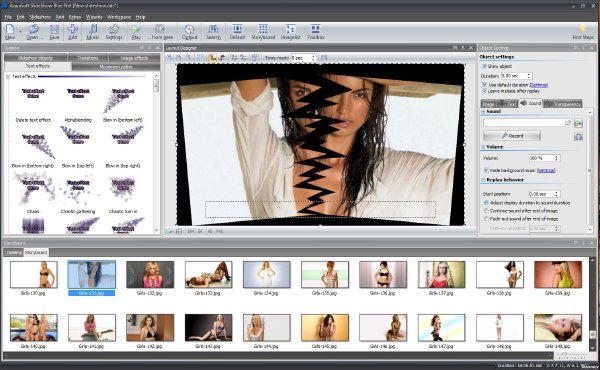This screenshot has height=370, width=600.
Task: Toggle the Show object checkbox
Action: click(x=484, y=66)
